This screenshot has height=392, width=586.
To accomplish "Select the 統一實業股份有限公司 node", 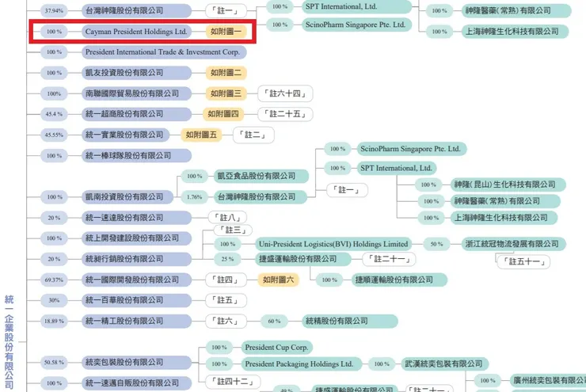I will (x=125, y=135).
